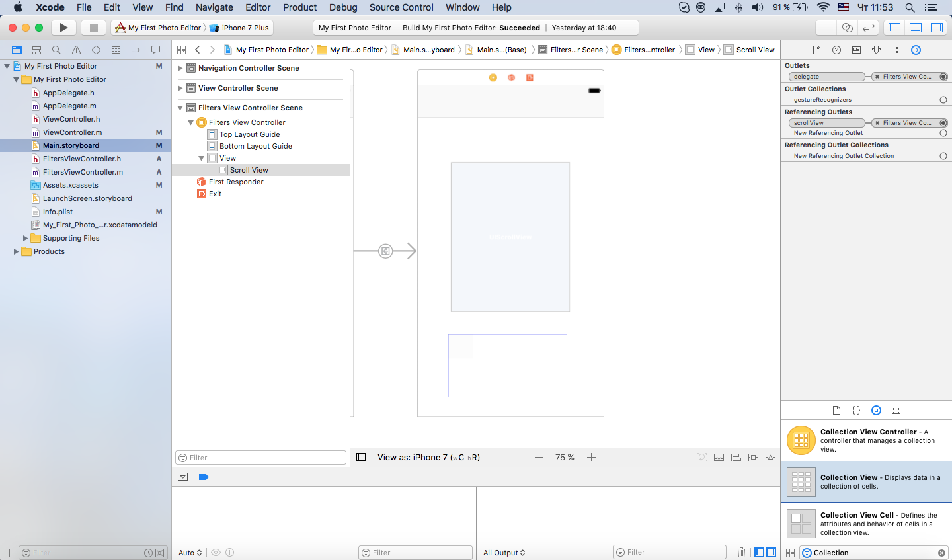The height and width of the screenshot is (560, 952).
Task: Open the debug navigator tab
Action: (x=116, y=50)
